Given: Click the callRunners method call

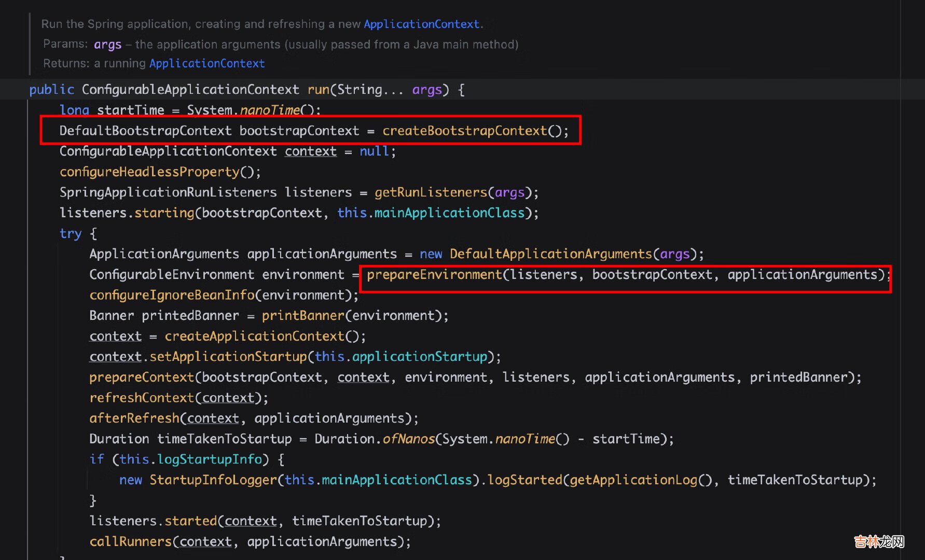Looking at the screenshot, I should pos(130,542).
